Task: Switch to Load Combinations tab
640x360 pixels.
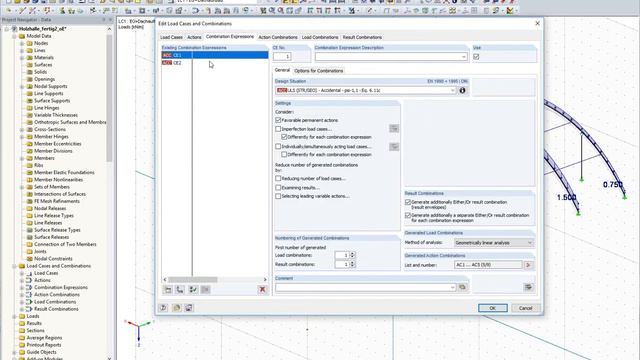Action: (x=320, y=37)
